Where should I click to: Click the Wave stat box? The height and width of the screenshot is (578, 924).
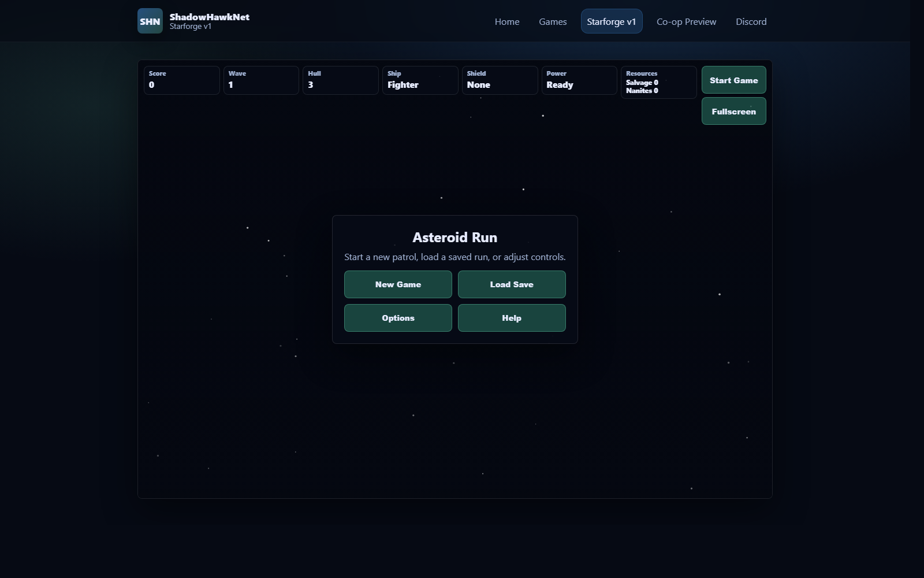pyautogui.click(x=261, y=80)
